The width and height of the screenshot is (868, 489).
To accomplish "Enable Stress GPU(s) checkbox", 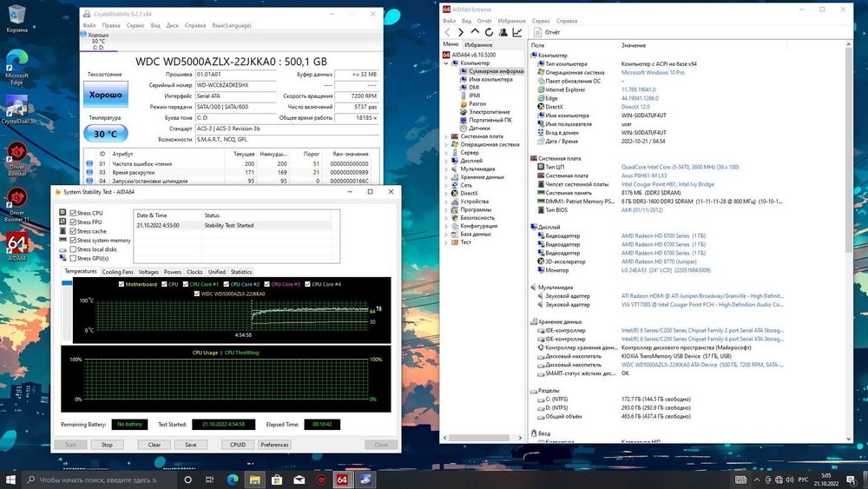I will pyautogui.click(x=73, y=258).
